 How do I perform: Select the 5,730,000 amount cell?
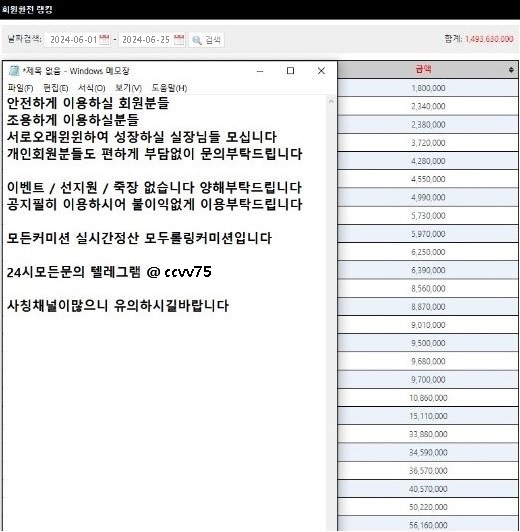point(428,216)
